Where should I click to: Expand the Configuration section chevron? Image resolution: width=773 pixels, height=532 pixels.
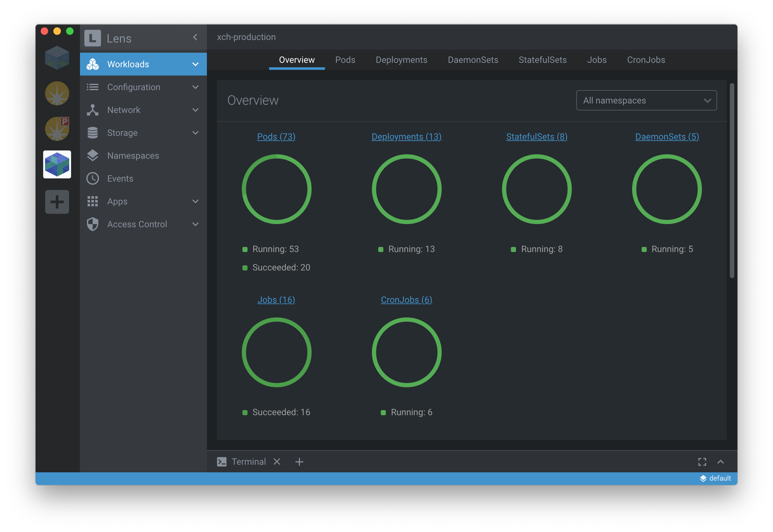[195, 87]
